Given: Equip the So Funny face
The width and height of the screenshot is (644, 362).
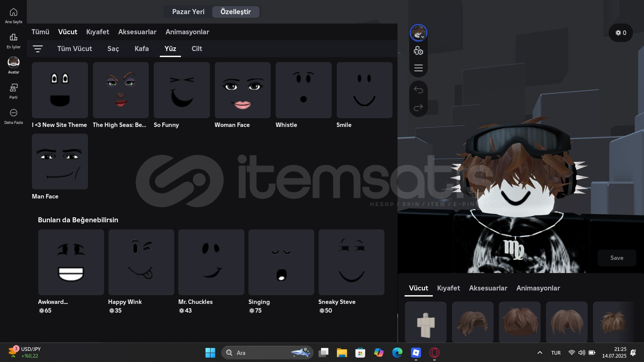Looking at the screenshot, I should (182, 90).
